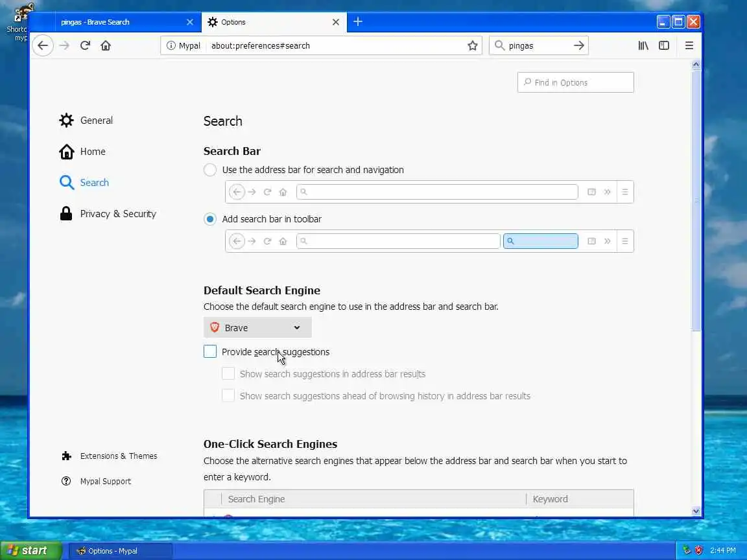This screenshot has width=747, height=560.
Task: Open the hamburger application menu
Action: click(x=689, y=46)
